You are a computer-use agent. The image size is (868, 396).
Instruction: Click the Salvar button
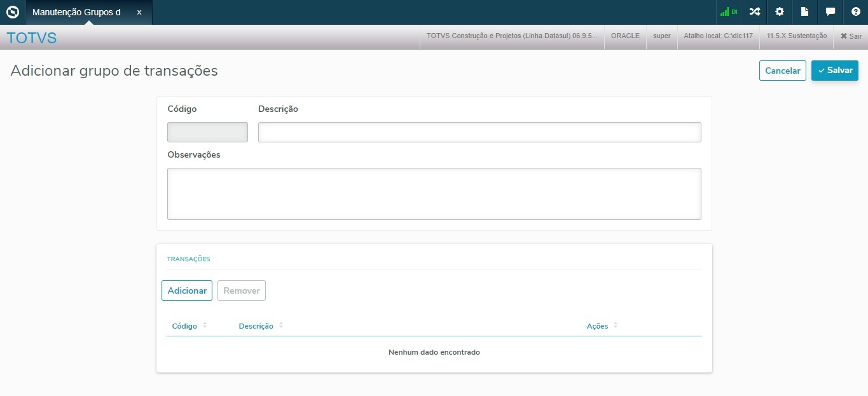[835, 71]
